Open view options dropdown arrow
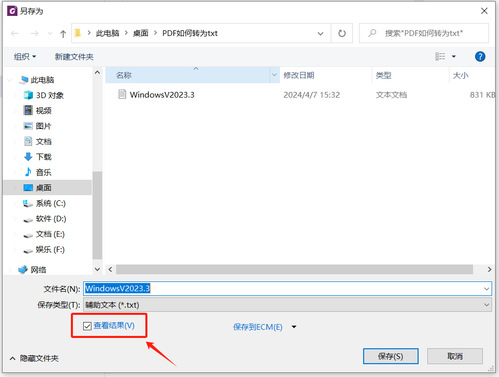Screen dimensions: 499x377 point(454,56)
